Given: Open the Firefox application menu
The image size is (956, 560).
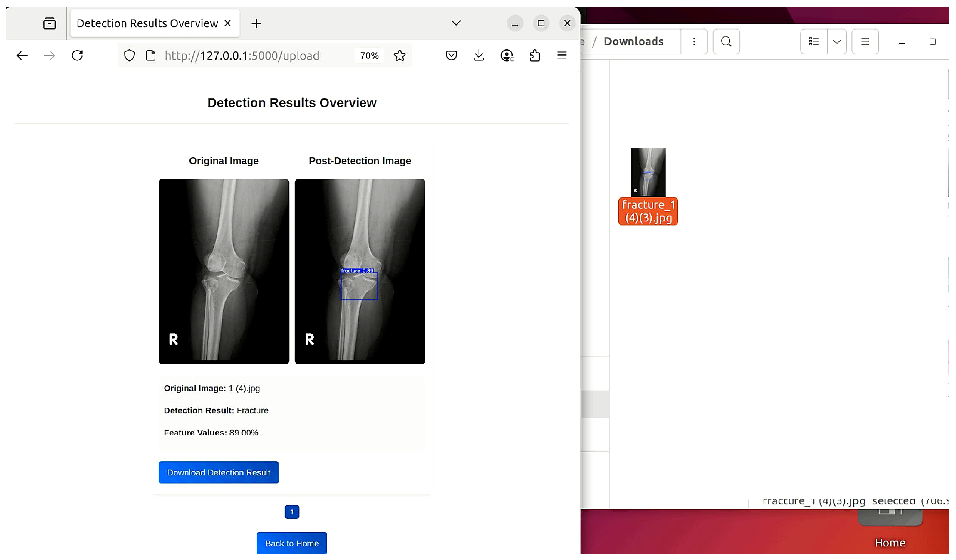Looking at the screenshot, I should (x=562, y=56).
